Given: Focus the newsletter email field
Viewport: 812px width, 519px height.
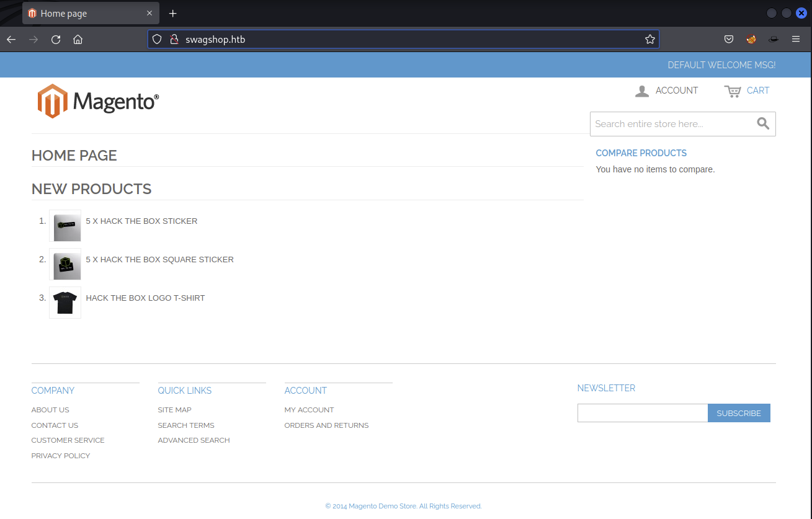Looking at the screenshot, I should click(642, 413).
